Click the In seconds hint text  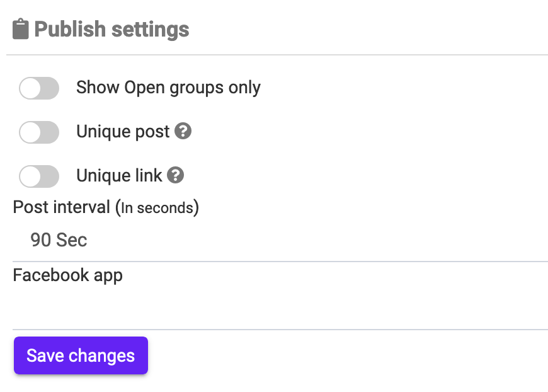tap(157, 208)
